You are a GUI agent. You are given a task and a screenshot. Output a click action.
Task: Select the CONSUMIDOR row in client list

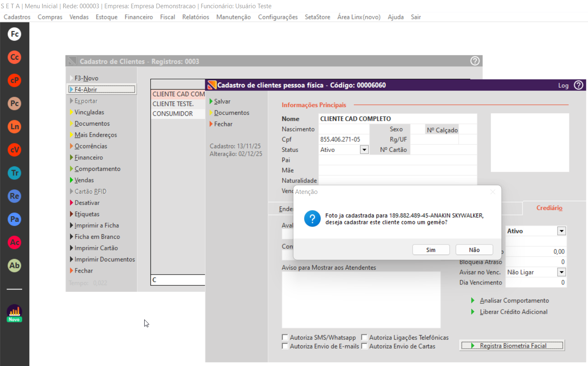(x=178, y=114)
